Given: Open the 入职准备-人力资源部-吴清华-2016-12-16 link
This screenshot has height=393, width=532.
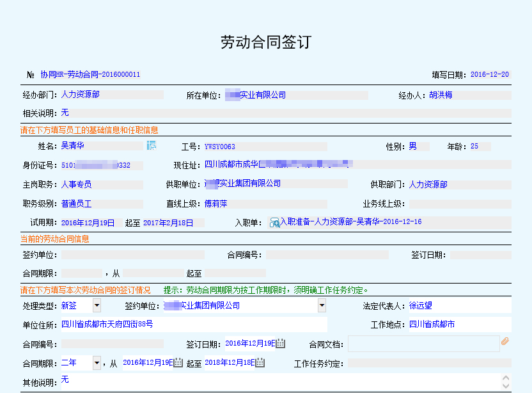Looking at the screenshot, I should 351,222.
